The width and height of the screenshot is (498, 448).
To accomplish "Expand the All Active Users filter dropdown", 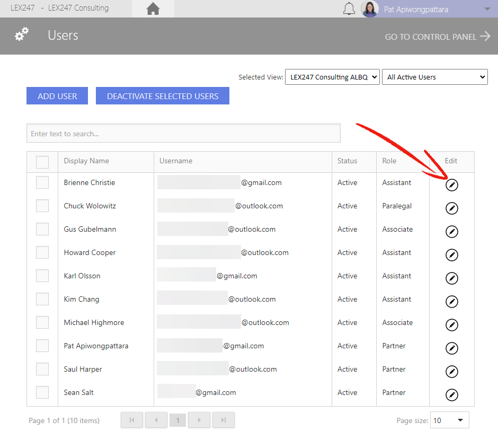I will (434, 77).
